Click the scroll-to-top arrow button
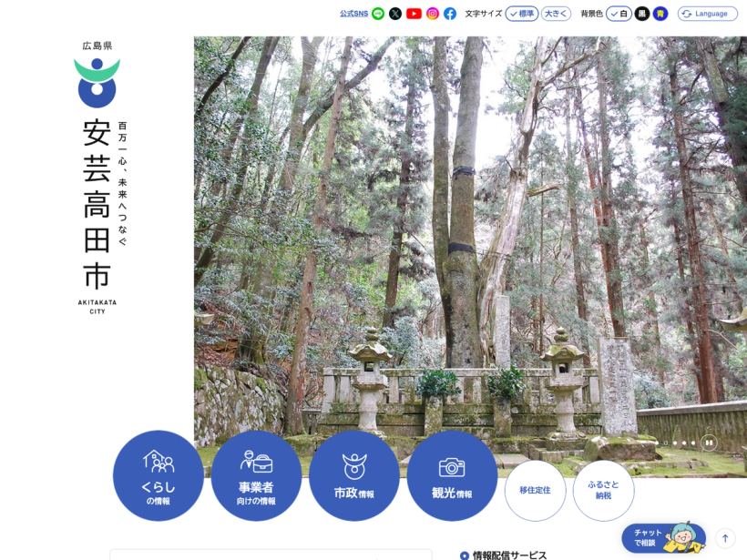The image size is (747, 560). pos(725,538)
